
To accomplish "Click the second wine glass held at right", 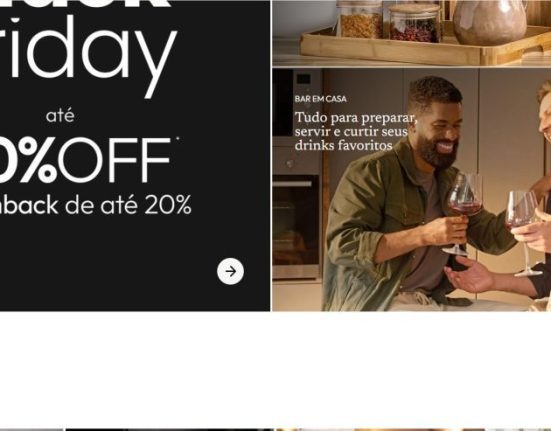I will pyautogui.click(x=523, y=233).
